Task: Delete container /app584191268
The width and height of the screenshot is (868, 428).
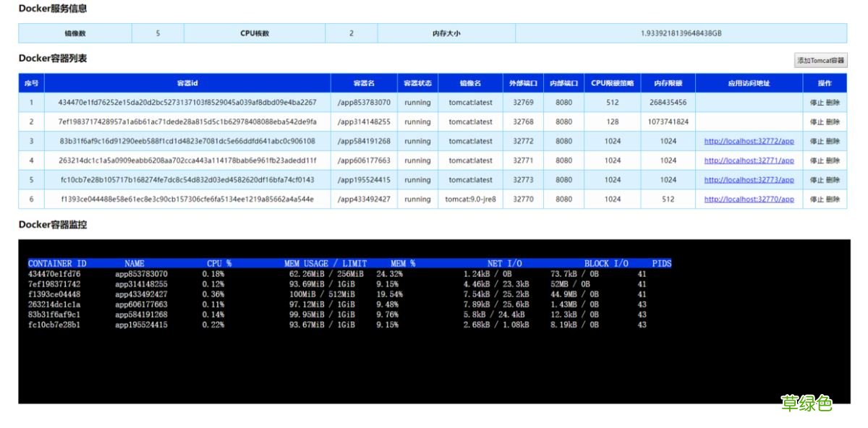Action: pyautogui.click(x=832, y=141)
